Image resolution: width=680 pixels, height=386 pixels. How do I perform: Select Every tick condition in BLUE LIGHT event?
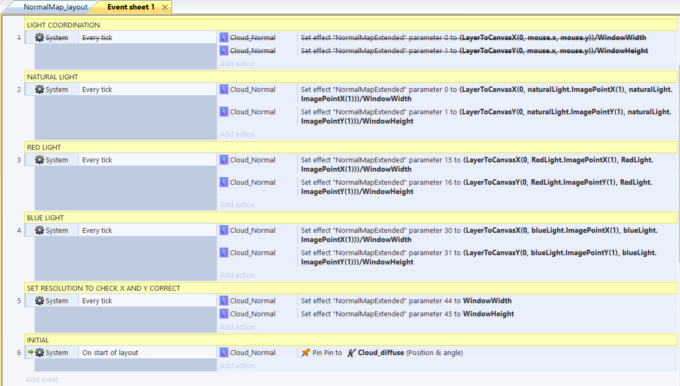point(97,230)
